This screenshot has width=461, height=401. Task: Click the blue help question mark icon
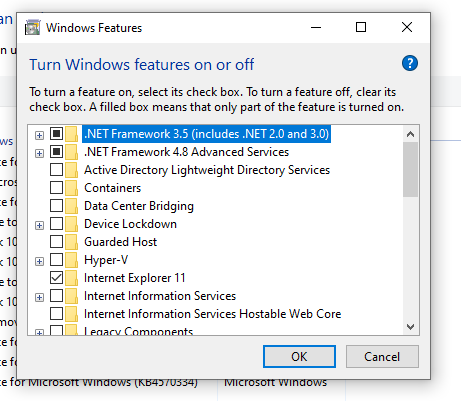click(x=410, y=63)
